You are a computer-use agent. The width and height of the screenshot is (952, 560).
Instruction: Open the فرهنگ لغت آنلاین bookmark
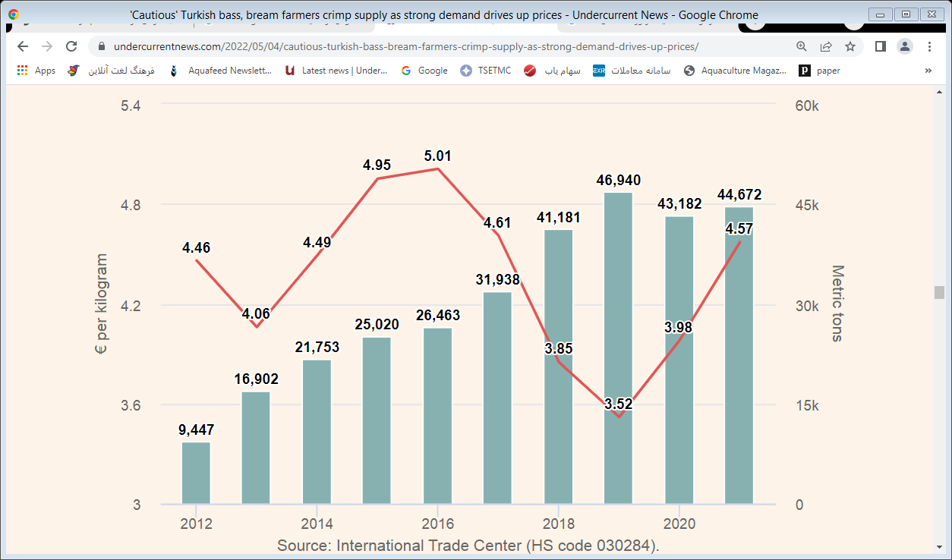(x=111, y=71)
